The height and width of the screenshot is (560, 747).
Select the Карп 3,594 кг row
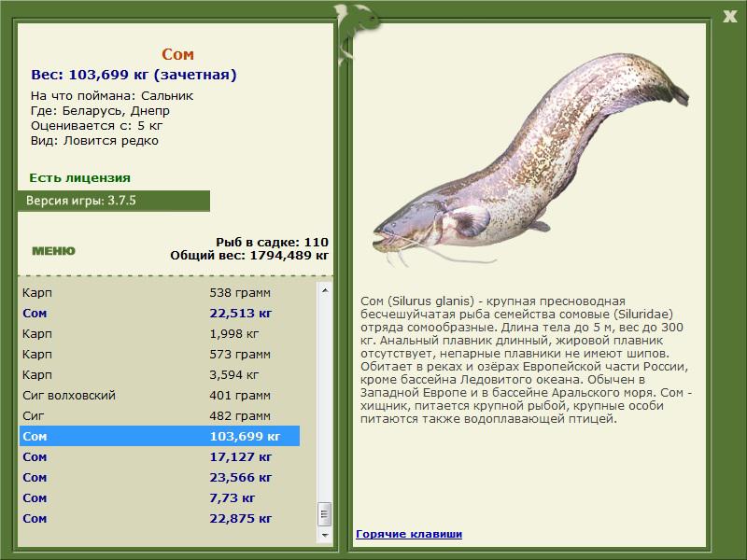click(160, 374)
